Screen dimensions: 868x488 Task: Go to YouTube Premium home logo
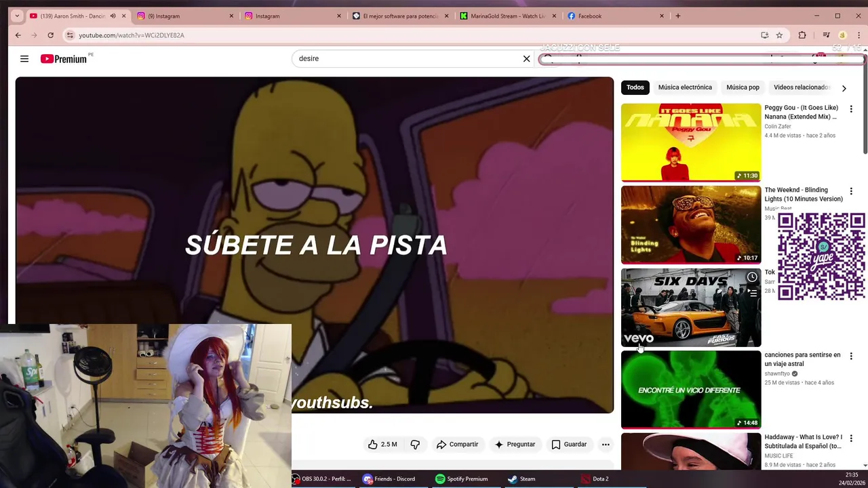(65, 59)
